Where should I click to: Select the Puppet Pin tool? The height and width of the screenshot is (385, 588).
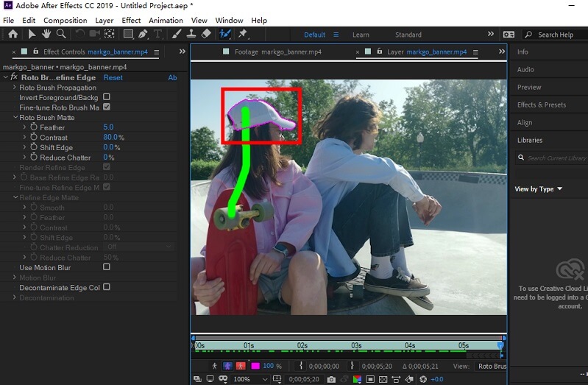pyautogui.click(x=243, y=34)
